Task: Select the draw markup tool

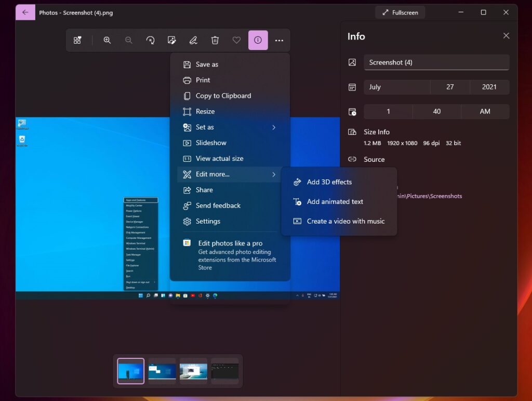Action: pos(193,40)
